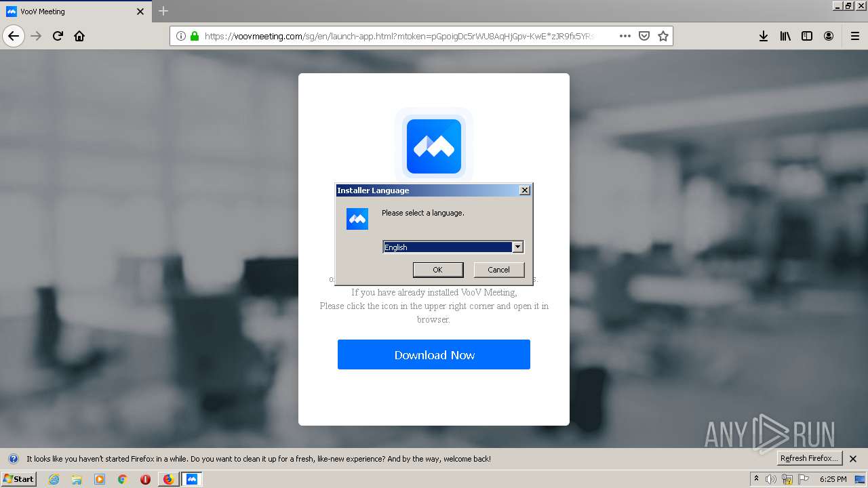Image resolution: width=868 pixels, height=488 pixels.
Task: Select the VooV Meeting tab
Action: click(75, 12)
